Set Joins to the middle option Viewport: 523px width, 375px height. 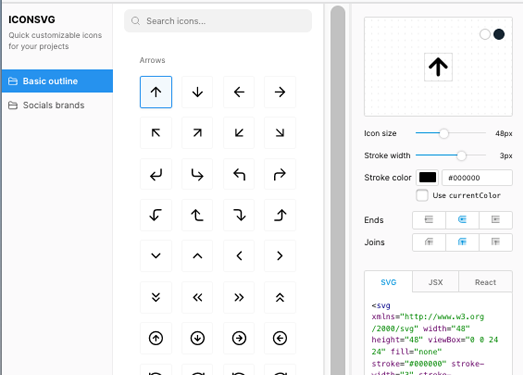pos(462,242)
